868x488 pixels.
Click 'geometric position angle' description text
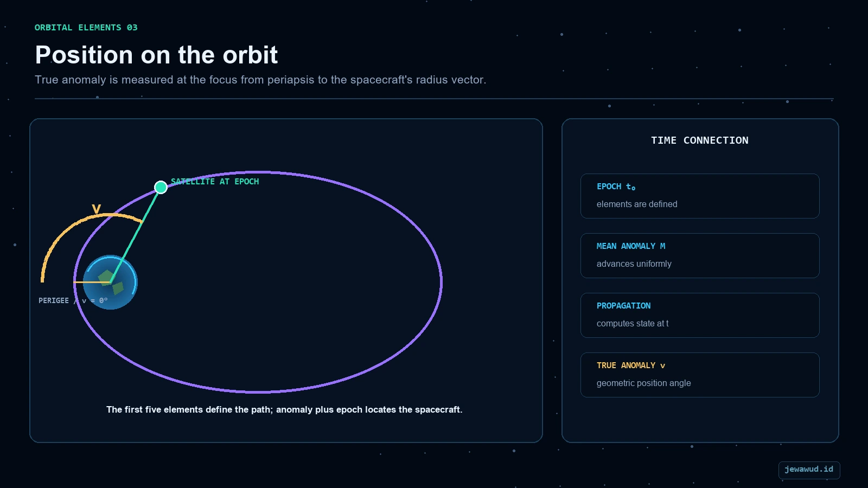pyautogui.click(x=643, y=383)
